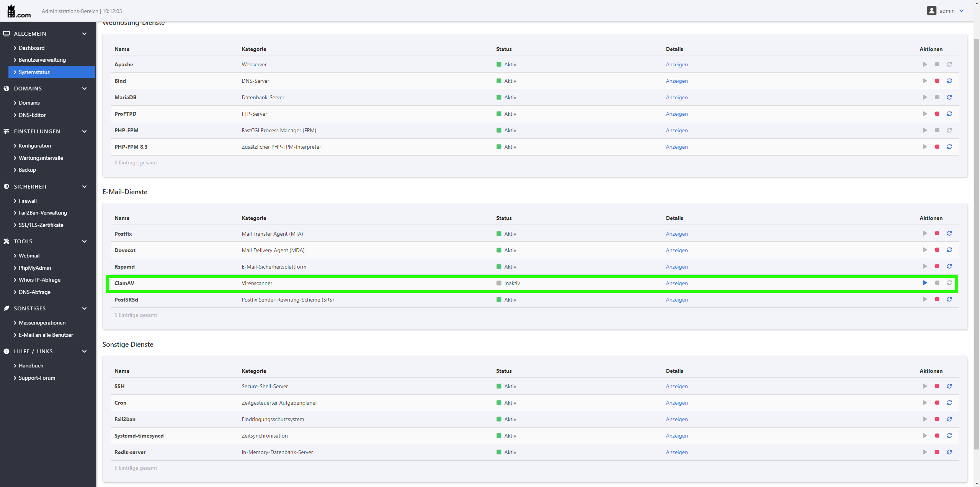Stop the SSH service
The image size is (980, 487).
point(937,386)
